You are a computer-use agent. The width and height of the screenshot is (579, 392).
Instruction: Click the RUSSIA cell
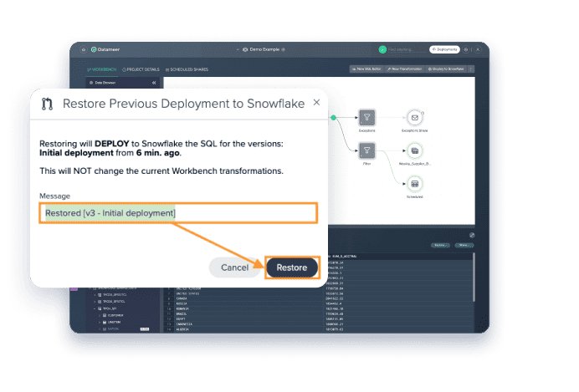coord(182,304)
